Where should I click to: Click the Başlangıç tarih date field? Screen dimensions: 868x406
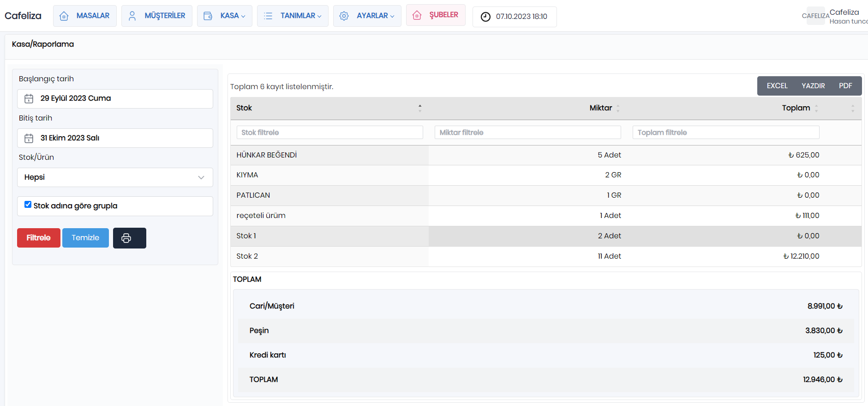click(115, 99)
